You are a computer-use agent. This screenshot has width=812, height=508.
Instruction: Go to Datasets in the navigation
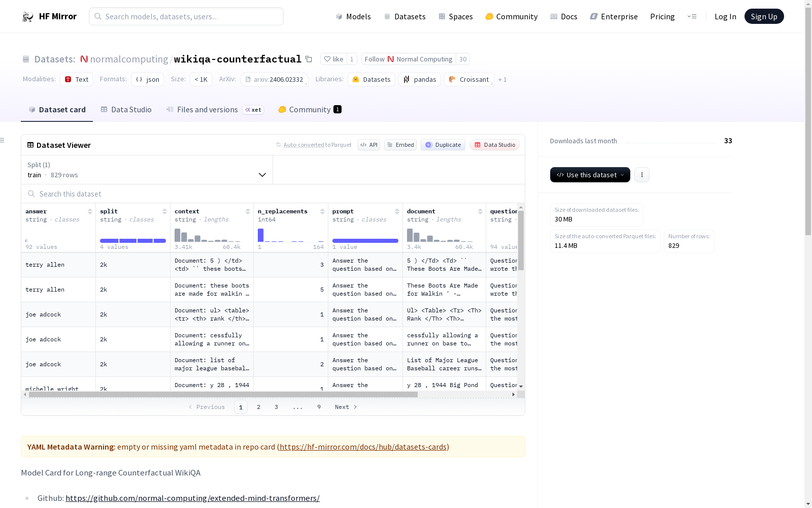point(404,16)
